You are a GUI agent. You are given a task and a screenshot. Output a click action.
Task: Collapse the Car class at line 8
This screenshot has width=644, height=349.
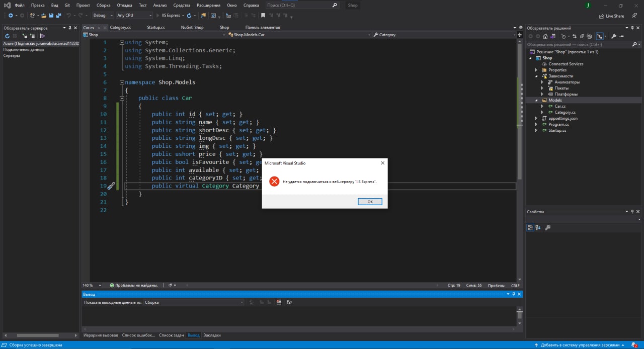tap(122, 99)
